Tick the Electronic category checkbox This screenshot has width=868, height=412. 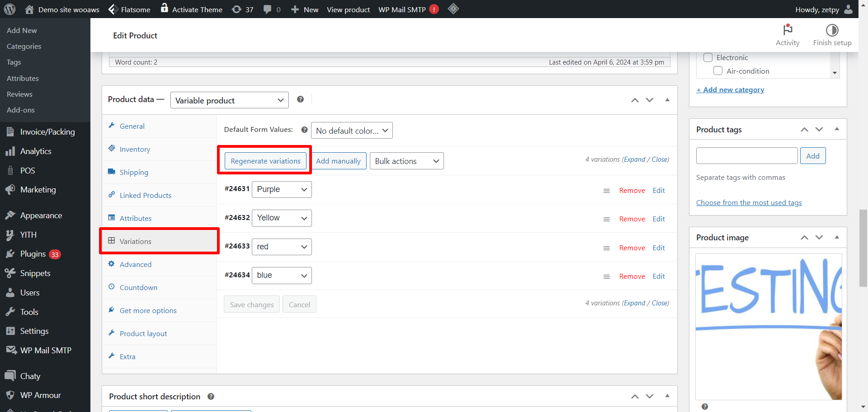tap(708, 57)
